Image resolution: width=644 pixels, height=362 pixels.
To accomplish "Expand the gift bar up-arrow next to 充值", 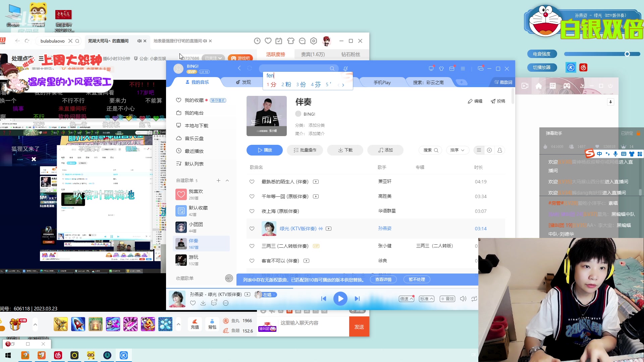I will pos(178,324).
